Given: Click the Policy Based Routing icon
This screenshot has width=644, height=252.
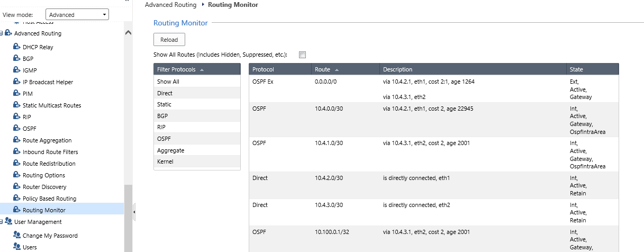Looking at the screenshot, I should [16, 199].
